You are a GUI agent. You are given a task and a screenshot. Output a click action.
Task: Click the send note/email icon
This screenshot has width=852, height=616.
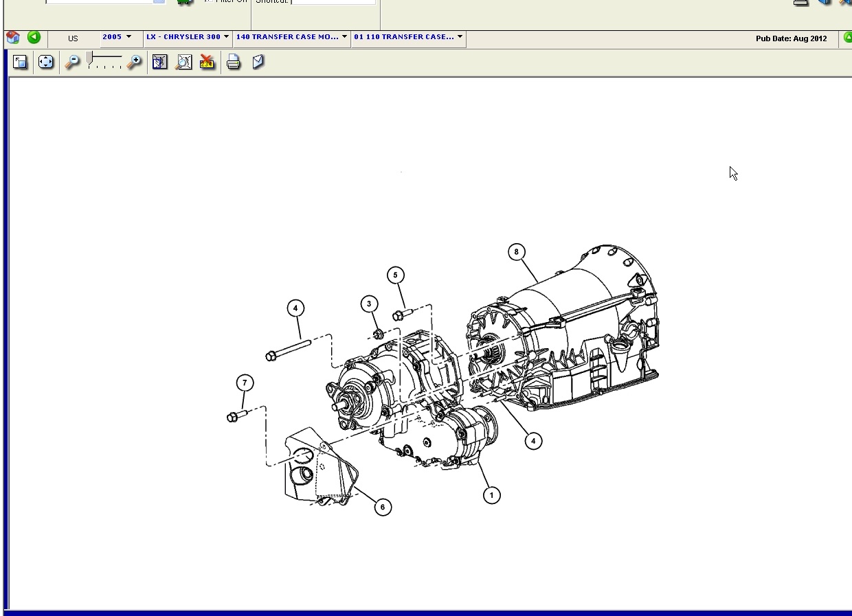click(x=258, y=62)
